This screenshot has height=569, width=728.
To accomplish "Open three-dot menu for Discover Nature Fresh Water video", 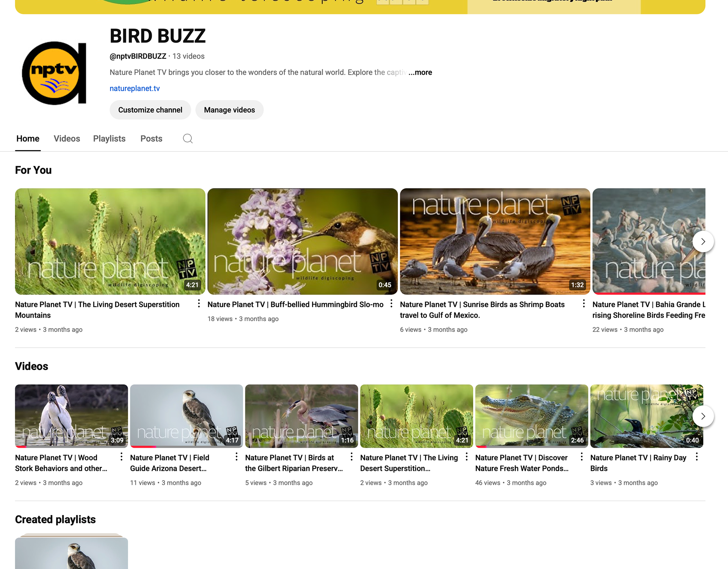I will pyautogui.click(x=582, y=456).
